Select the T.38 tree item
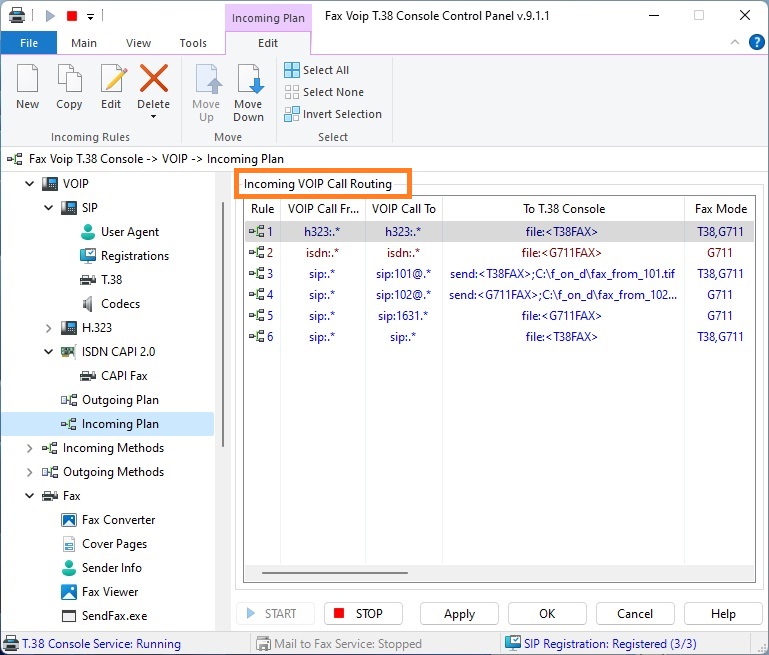 click(101, 280)
